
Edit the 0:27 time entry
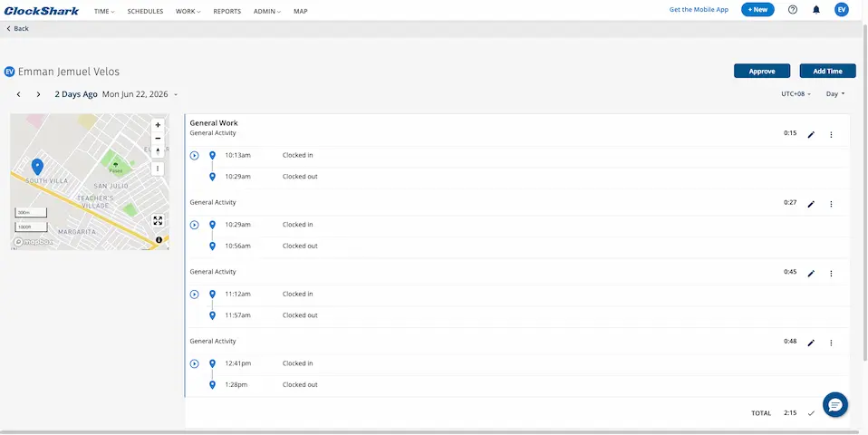click(x=811, y=204)
